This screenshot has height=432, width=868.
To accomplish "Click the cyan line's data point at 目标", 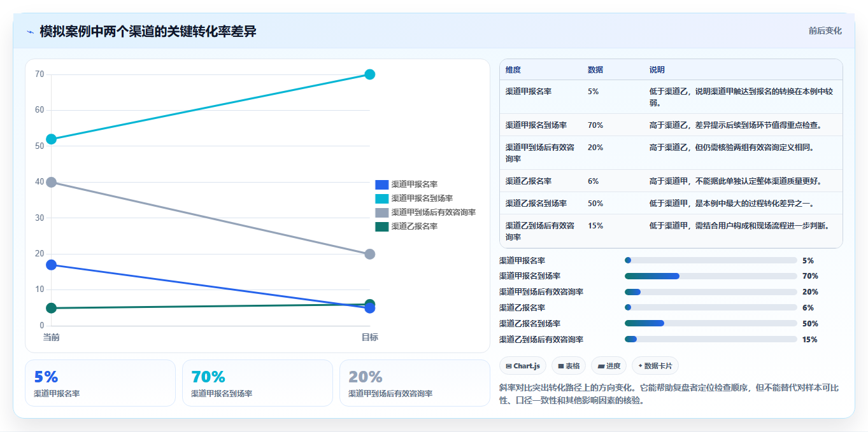I will pyautogui.click(x=369, y=74).
